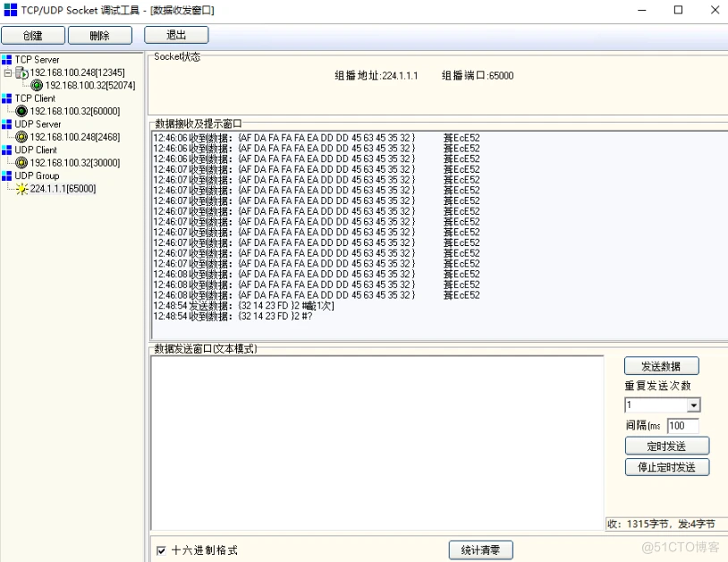Click the 间隔(ms interval input field
This screenshot has width=728, height=562.
click(684, 425)
